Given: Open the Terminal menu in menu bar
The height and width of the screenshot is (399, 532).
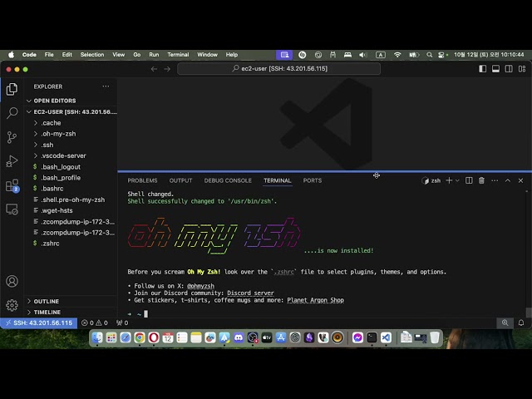Looking at the screenshot, I should click(178, 55).
